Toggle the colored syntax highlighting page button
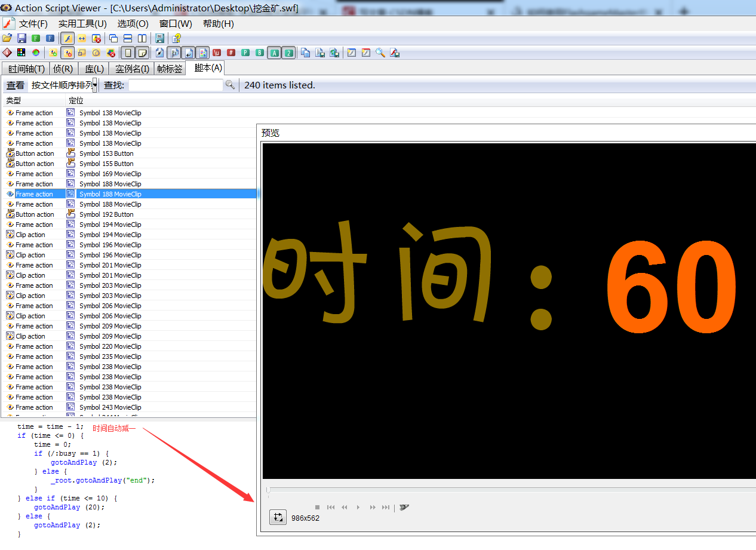Viewport: 756px width, 550px height. coord(203,53)
